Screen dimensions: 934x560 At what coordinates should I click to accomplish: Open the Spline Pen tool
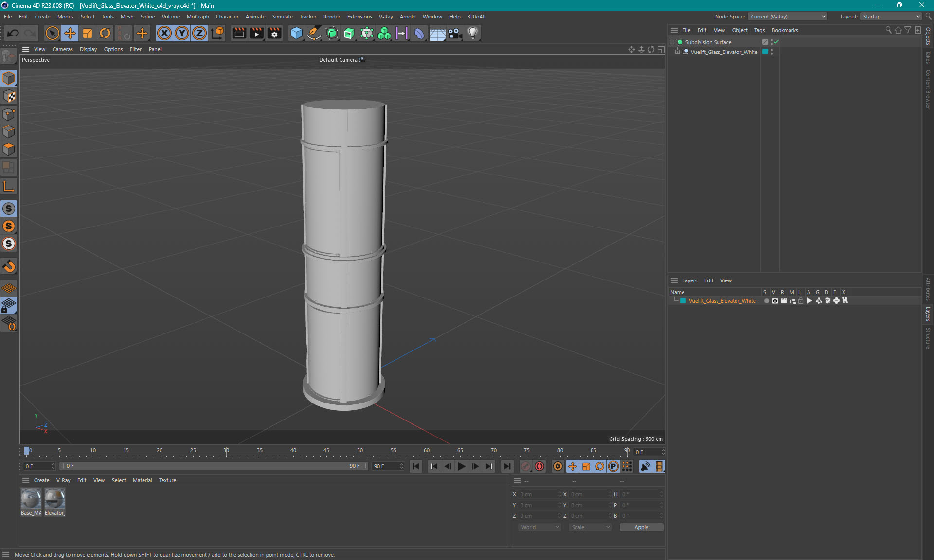pyautogui.click(x=314, y=33)
